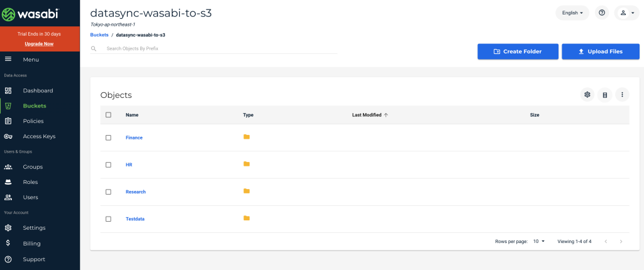Image resolution: width=644 pixels, height=270 pixels.
Task: Click the Testdata folder icon
Action: (247, 218)
